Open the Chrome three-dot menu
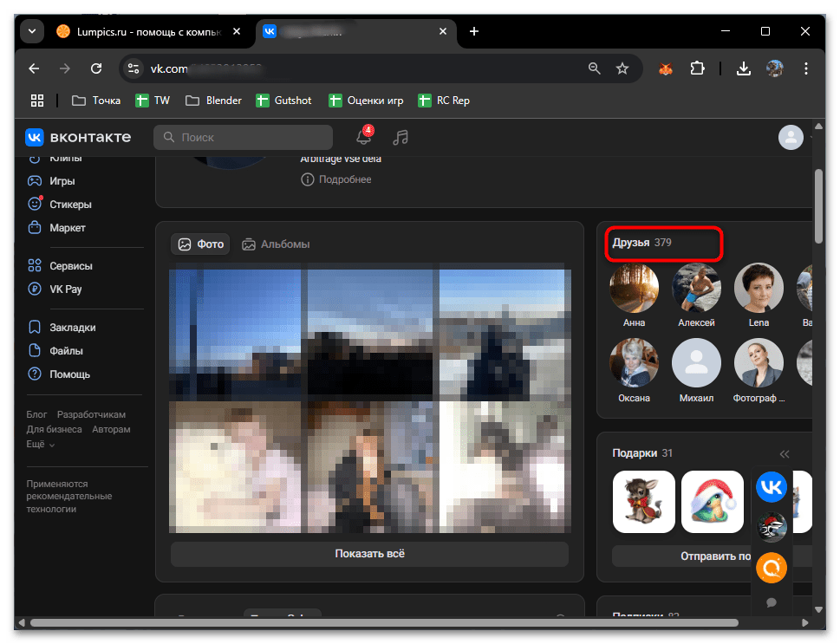Screen dimensions: 840x644 tap(805, 68)
